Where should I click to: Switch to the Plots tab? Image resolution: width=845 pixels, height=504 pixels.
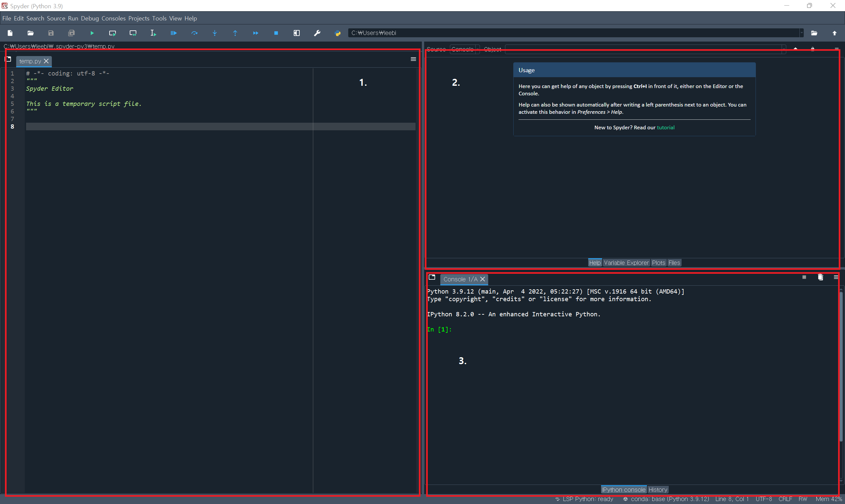(659, 263)
